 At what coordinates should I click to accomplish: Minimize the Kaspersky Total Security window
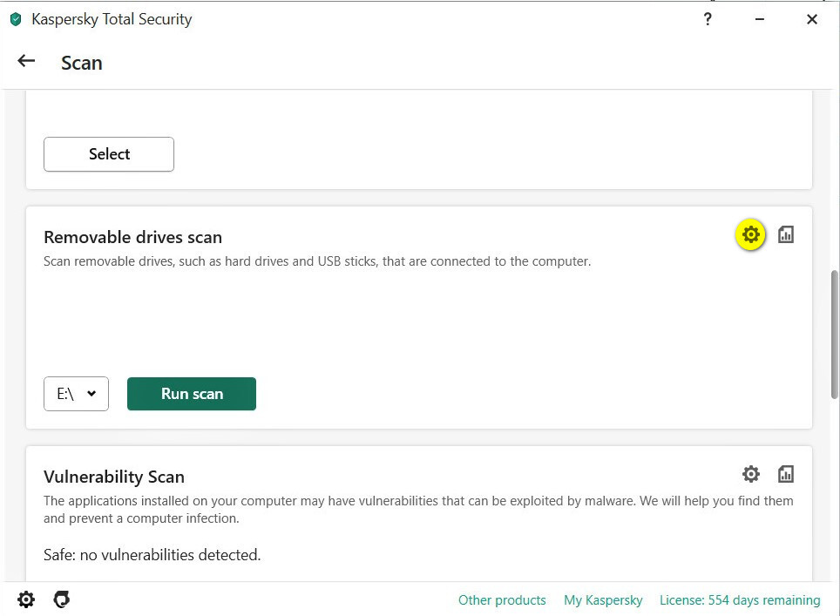(x=760, y=19)
